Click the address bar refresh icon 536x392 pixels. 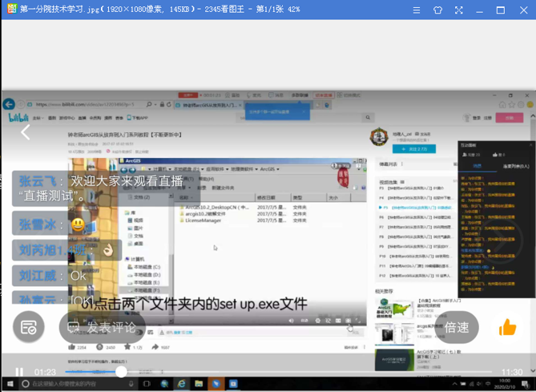(x=169, y=104)
